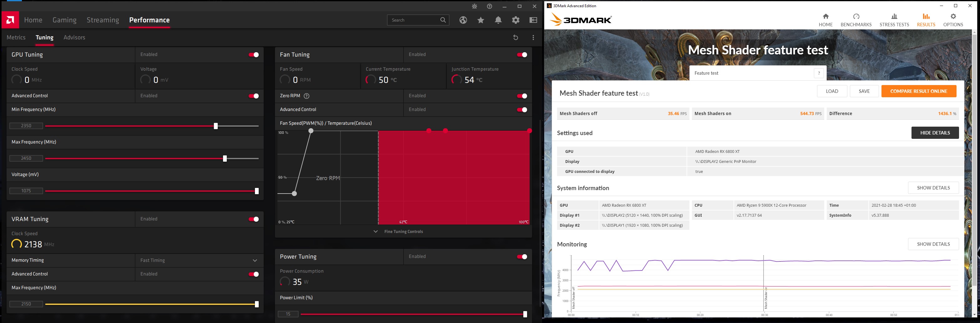Disable the Fan Tuning toggle
The width and height of the screenshot is (980, 323).
522,55
